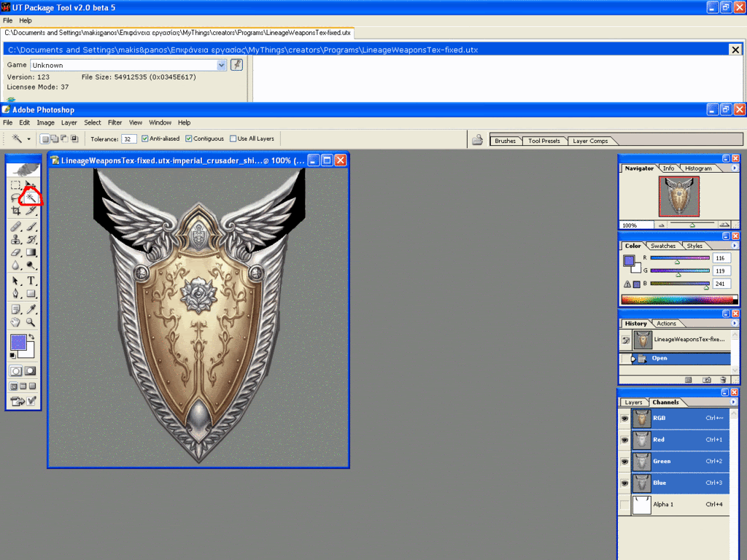Select the Crop tool
Viewport: 747px width, 560px height.
(x=15, y=211)
